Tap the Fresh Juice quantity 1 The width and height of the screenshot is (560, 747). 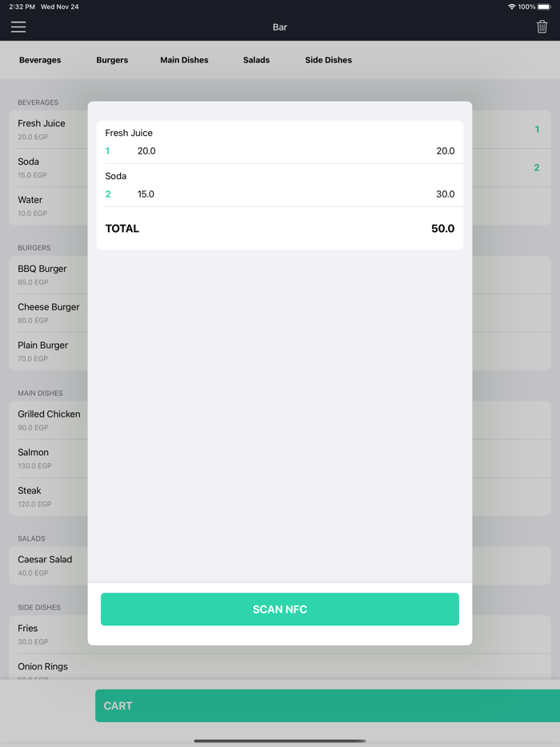(108, 151)
